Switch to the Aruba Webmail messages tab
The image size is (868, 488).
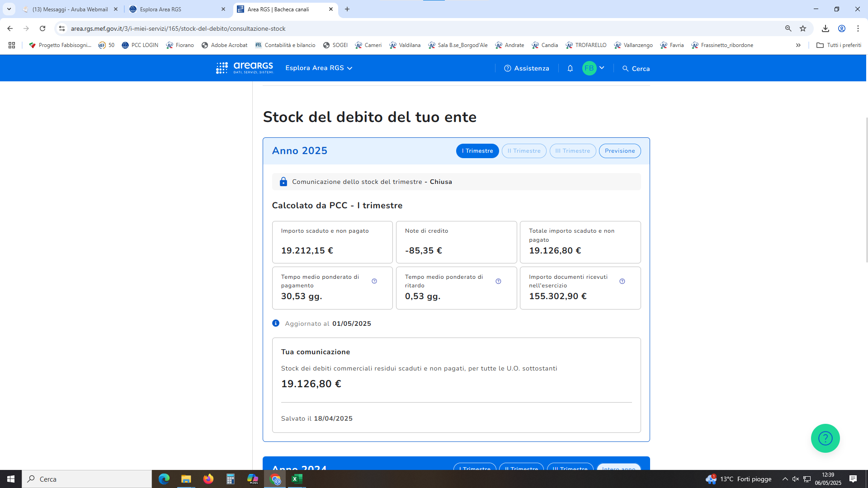point(70,9)
